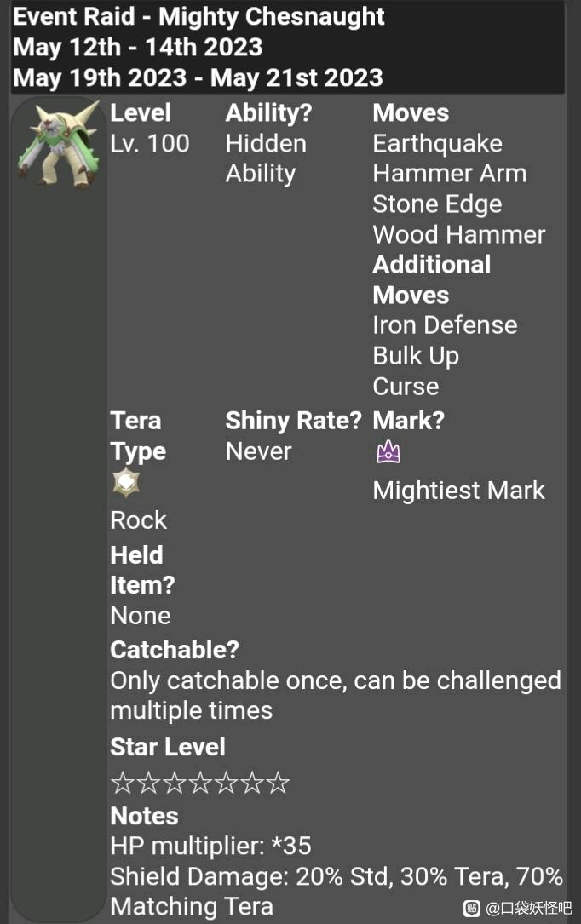The height and width of the screenshot is (924, 581).
Task: Click the Hidden Ability text
Action: (266, 159)
